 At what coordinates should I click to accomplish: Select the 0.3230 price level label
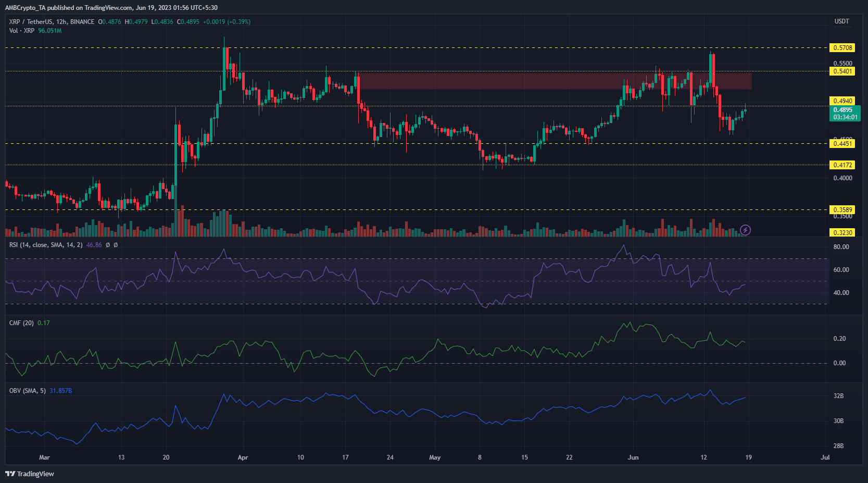[842, 232]
